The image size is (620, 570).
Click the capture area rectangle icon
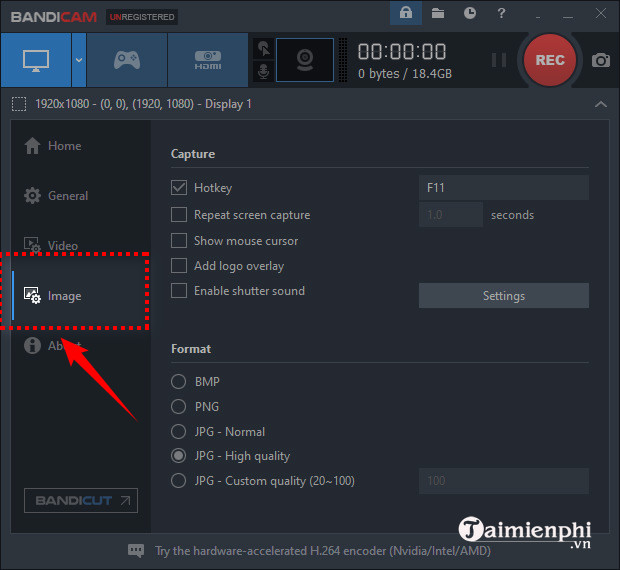(19, 104)
